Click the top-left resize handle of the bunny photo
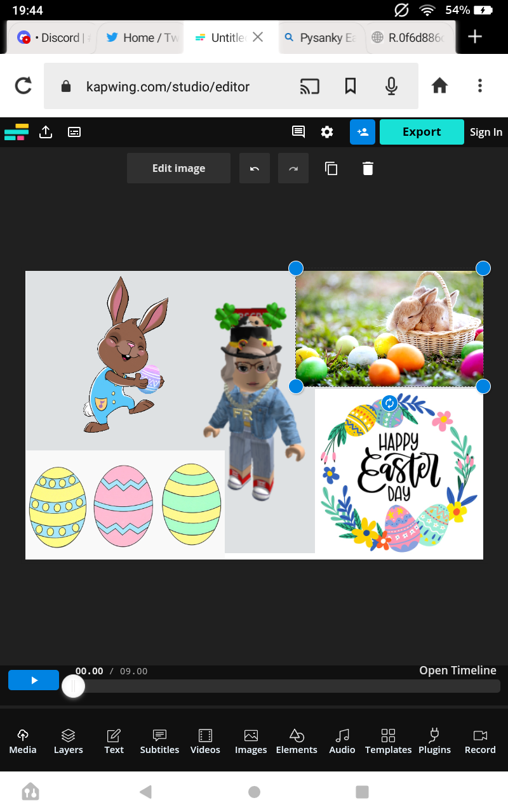Screen dimensions: 508x812 tap(296, 268)
